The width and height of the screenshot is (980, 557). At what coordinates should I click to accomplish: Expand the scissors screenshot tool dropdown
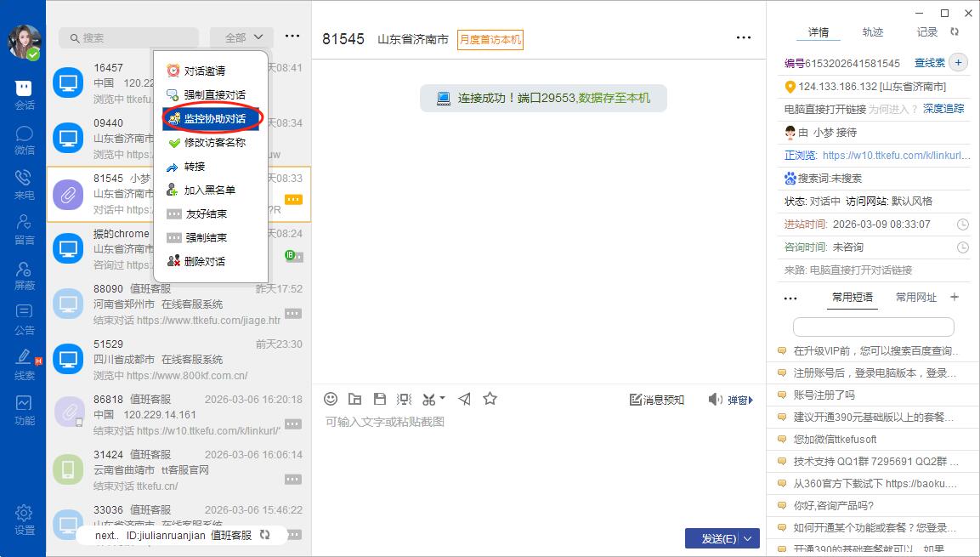[x=442, y=400]
